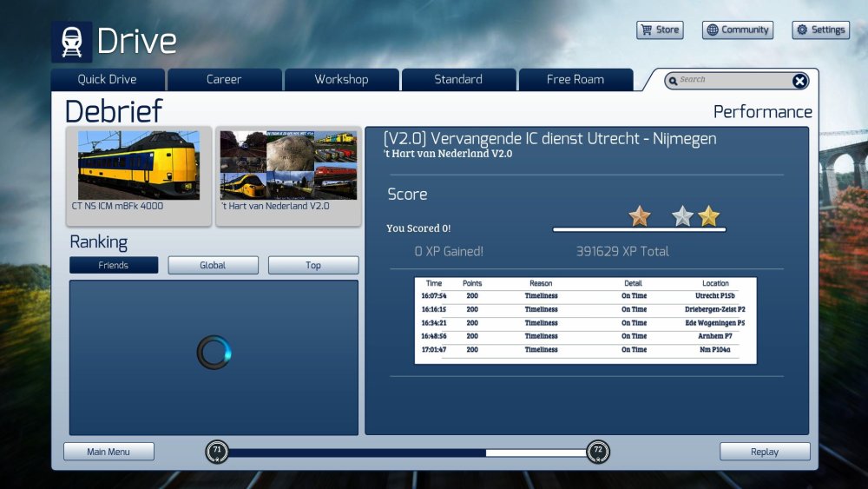Show Top ranking
This screenshot has width=868, height=489.
312,266
